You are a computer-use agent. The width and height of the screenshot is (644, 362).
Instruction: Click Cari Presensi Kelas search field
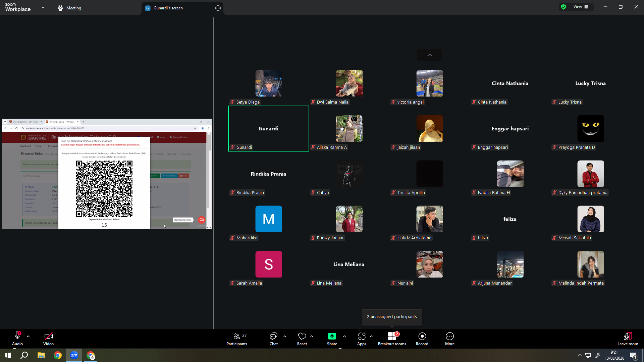click(40, 176)
